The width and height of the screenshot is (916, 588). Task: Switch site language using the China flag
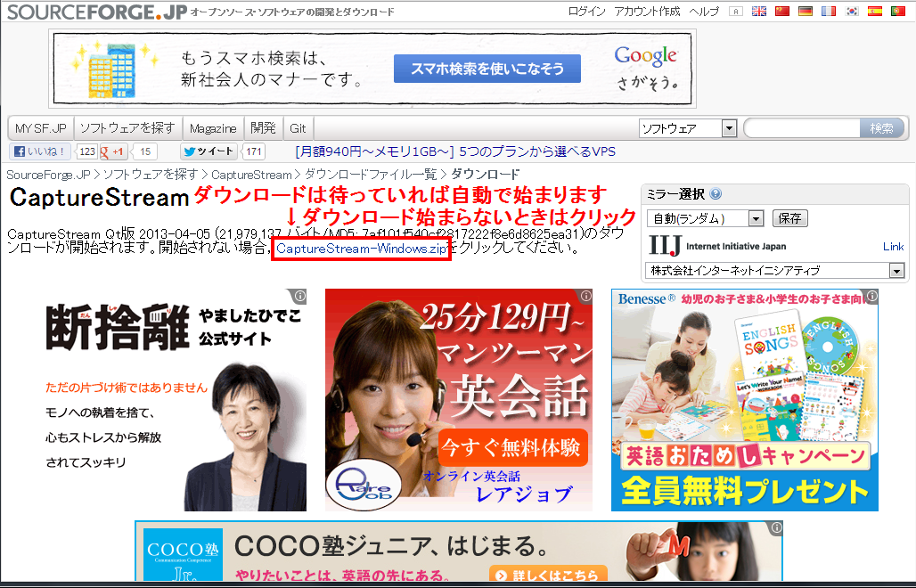pyautogui.click(x=782, y=11)
